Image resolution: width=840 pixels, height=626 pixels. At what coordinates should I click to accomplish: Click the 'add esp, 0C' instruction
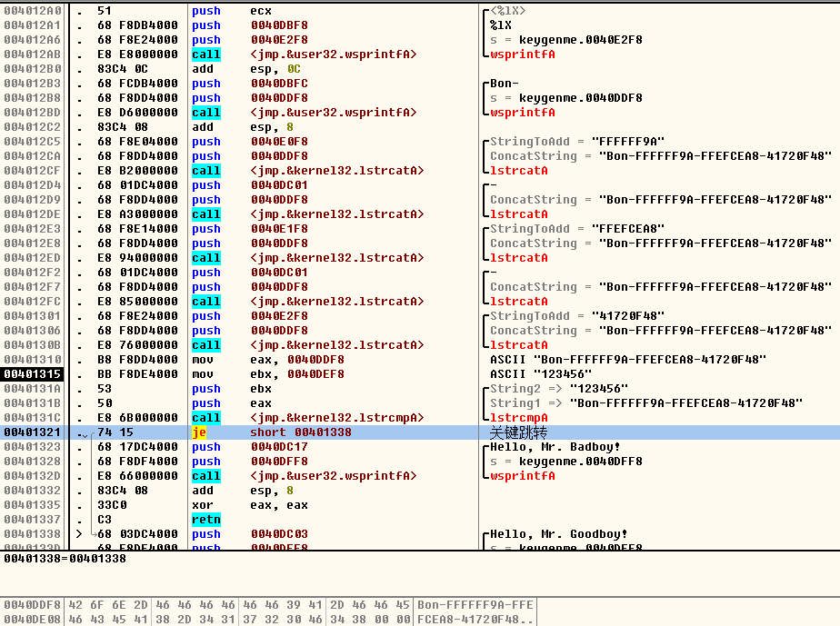(245, 68)
